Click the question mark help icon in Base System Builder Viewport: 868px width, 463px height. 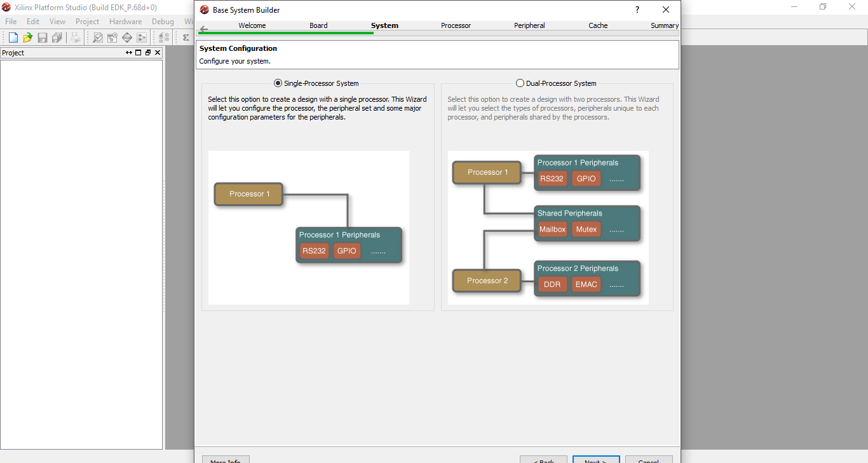pyautogui.click(x=637, y=10)
